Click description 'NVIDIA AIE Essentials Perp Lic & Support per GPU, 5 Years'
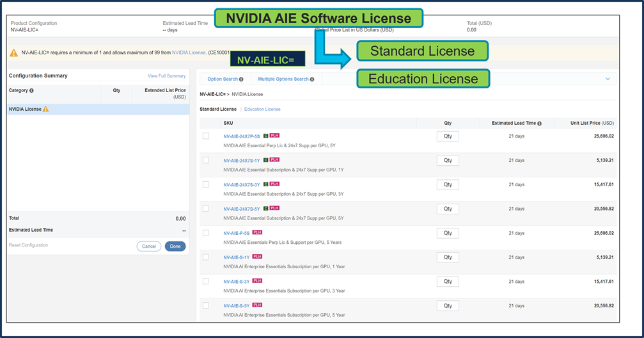The height and width of the screenshot is (338, 644). tap(282, 243)
